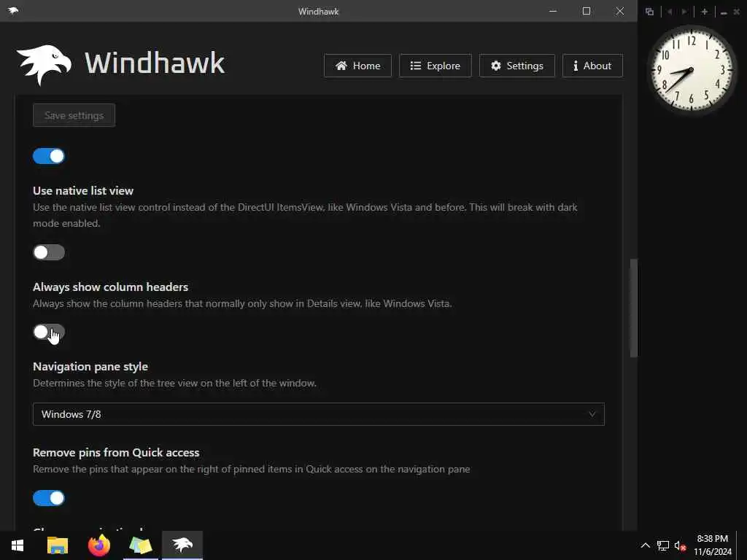
Task: Go to the Home page
Action: [x=357, y=66]
